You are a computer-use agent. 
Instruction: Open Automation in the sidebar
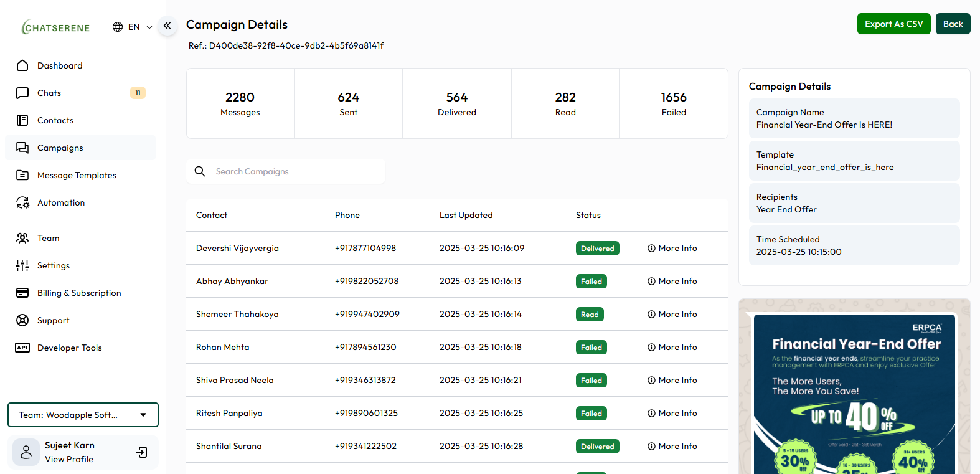tap(80, 202)
